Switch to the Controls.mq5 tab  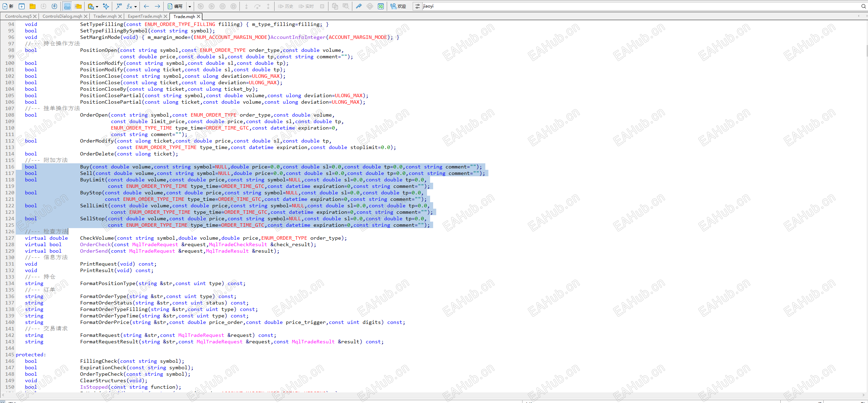point(18,16)
